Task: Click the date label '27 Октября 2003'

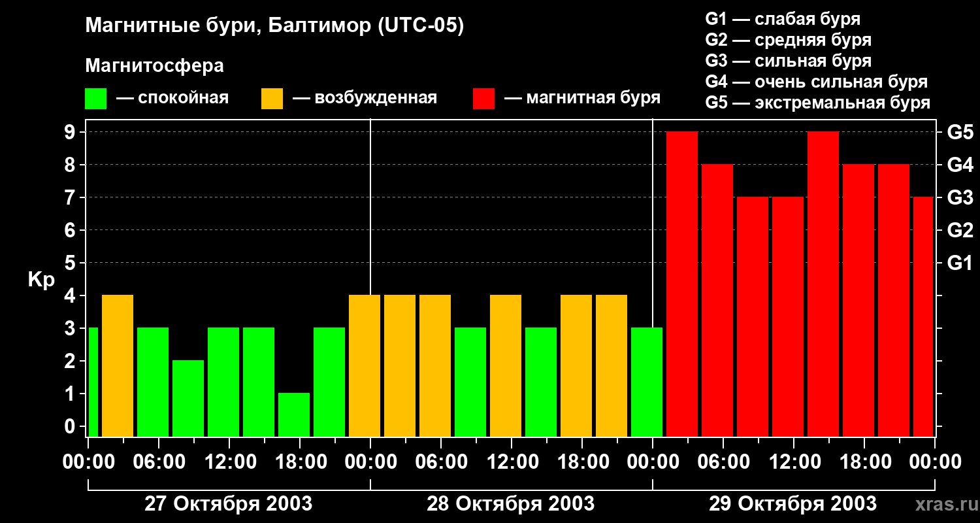Action: pos(228,504)
